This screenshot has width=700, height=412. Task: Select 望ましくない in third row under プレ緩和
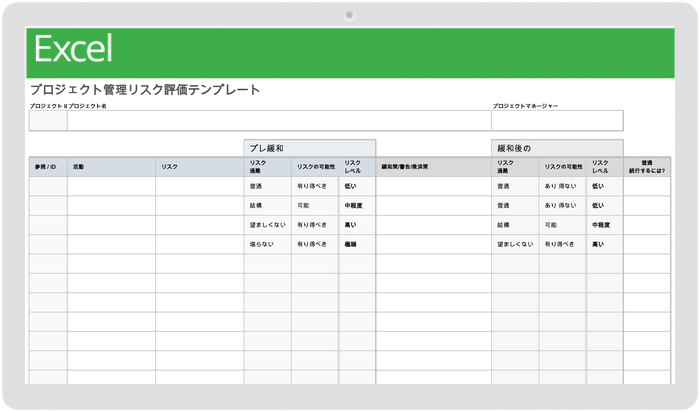click(268, 225)
